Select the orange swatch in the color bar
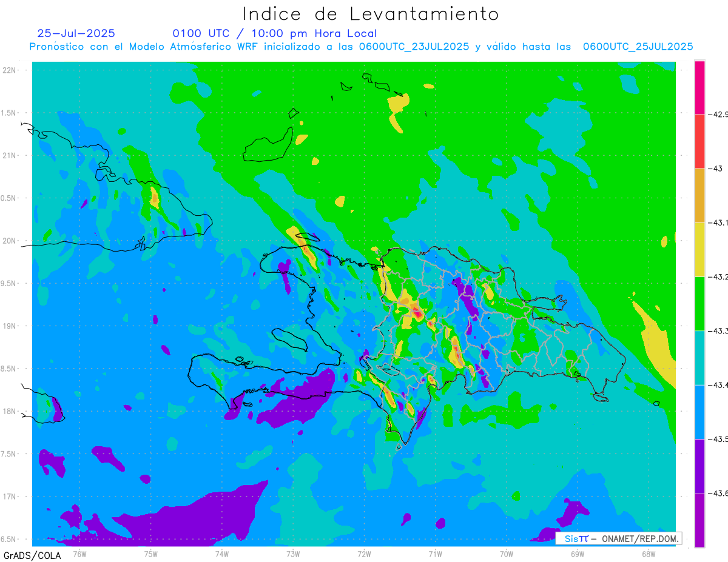728x562 pixels. tap(699, 195)
